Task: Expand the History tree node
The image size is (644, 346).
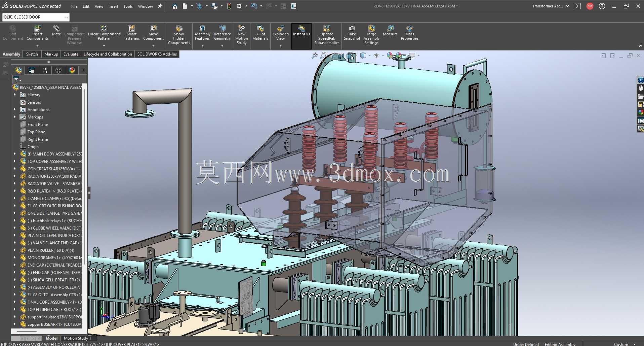Action: coord(15,95)
